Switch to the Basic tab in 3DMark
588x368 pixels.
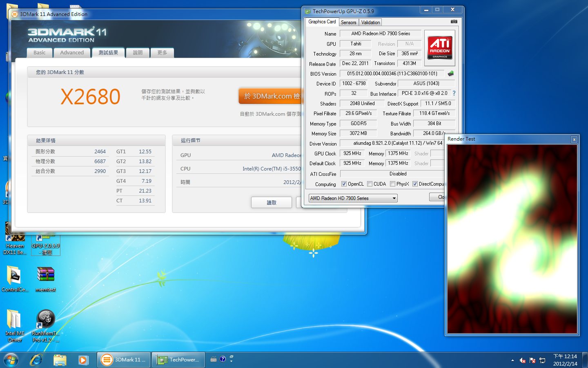[x=40, y=53]
